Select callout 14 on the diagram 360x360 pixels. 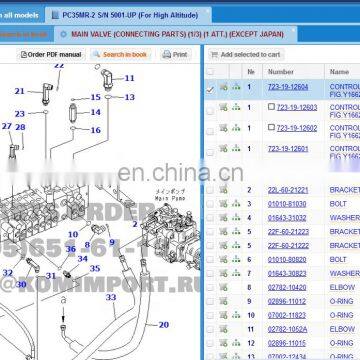click(x=95, y=112)
